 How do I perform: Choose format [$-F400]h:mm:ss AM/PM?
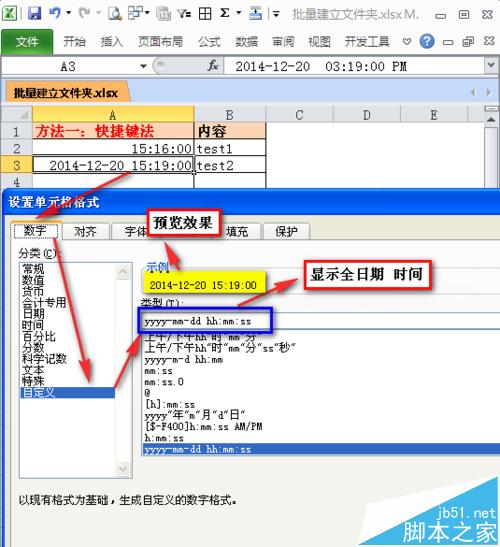tap(203, 426)
